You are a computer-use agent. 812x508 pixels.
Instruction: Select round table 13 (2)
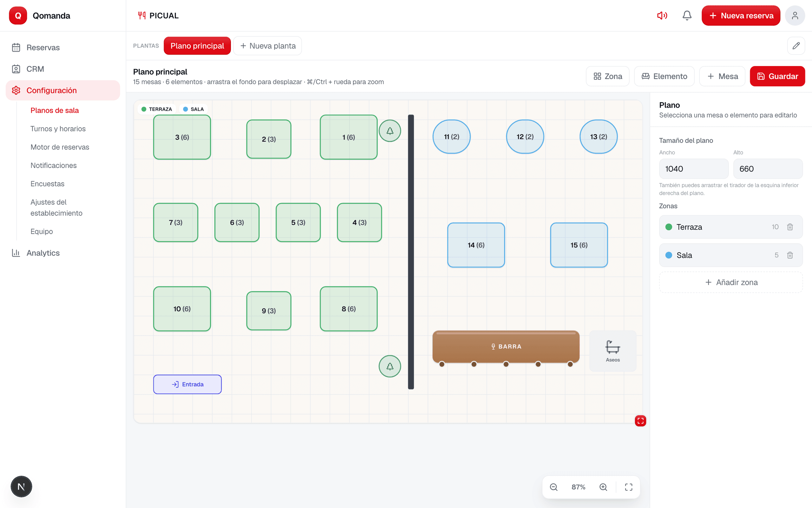click(598, 137)
